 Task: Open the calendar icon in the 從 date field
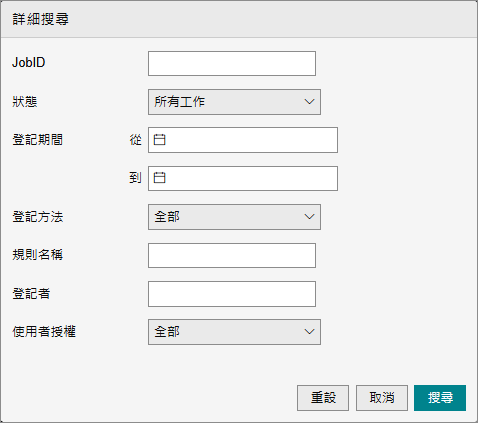click(x=159, y=140)
